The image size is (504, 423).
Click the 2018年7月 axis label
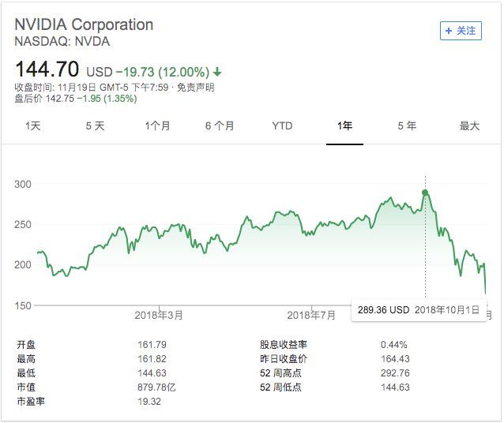pyautogui.click(x=310, y=315)
